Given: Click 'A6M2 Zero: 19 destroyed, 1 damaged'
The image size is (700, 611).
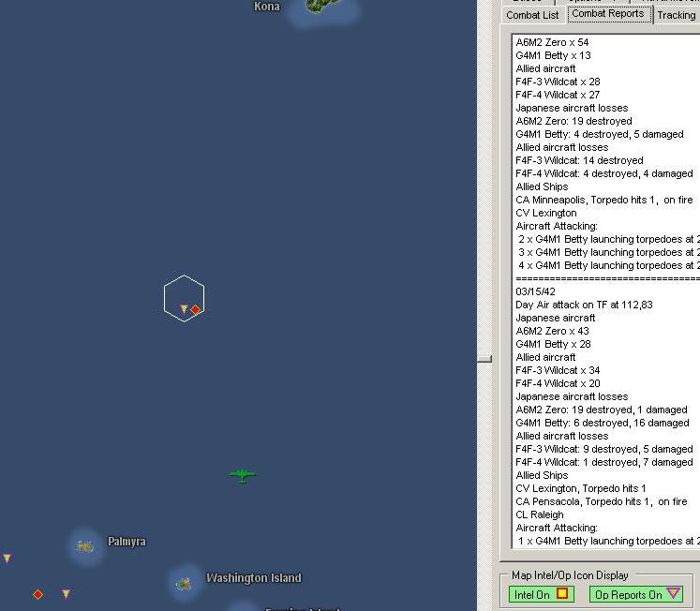Looking at the screenshot, I should pos(602,410).
